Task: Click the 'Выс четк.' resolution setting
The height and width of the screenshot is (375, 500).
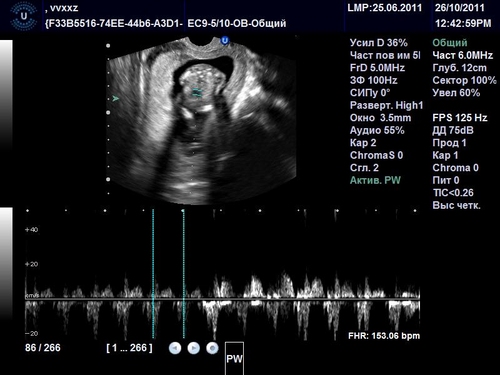Action: point(457,205)
